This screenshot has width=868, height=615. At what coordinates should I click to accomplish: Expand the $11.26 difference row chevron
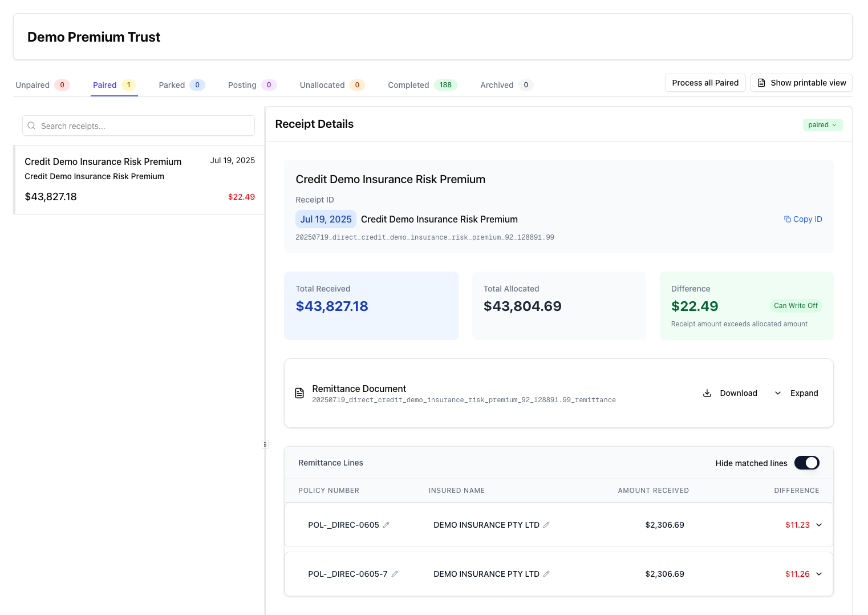819,574
